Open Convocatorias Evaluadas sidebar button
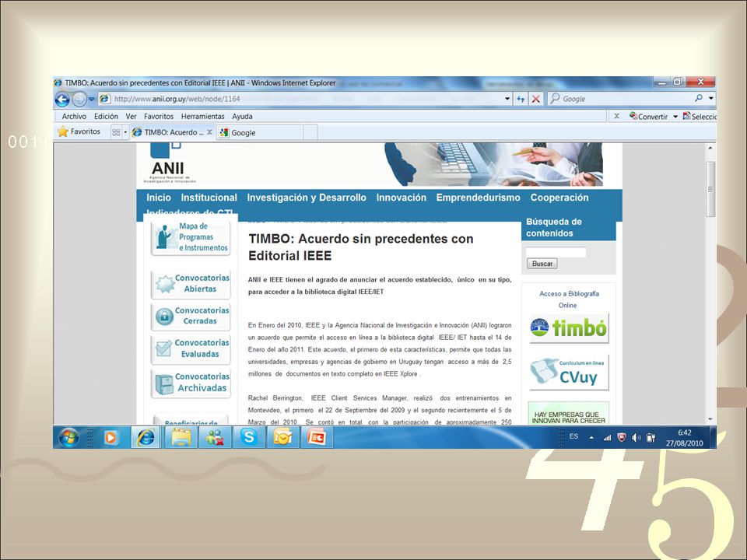747x560 pixels. pos(191,348)
